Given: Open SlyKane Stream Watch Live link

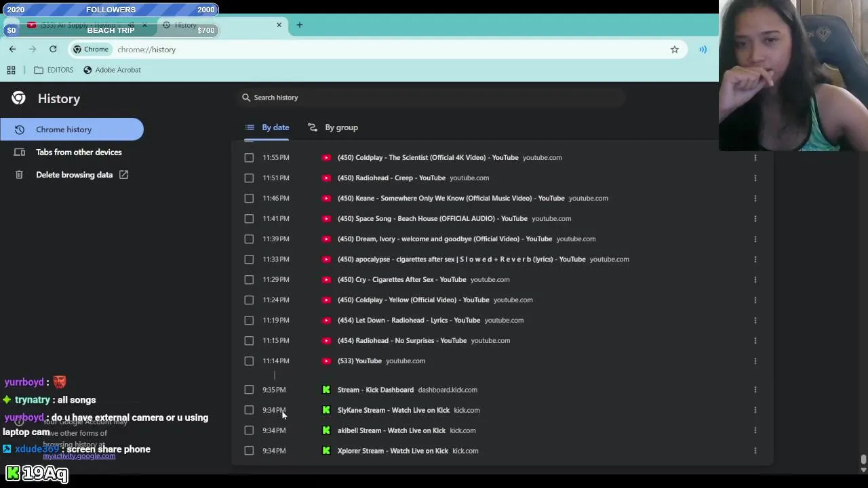Looking at the screenshot, I should 393,410.
